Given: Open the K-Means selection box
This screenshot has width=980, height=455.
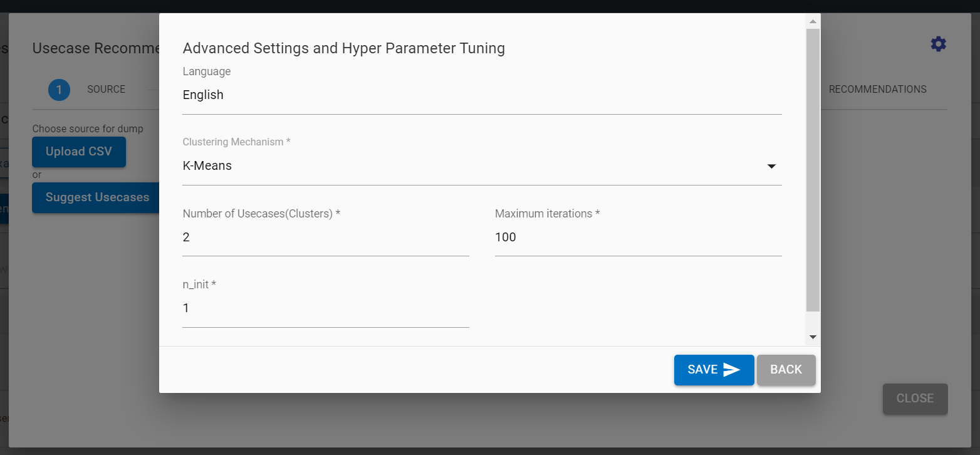Looking at the screenshot, I should click(470, 166).
